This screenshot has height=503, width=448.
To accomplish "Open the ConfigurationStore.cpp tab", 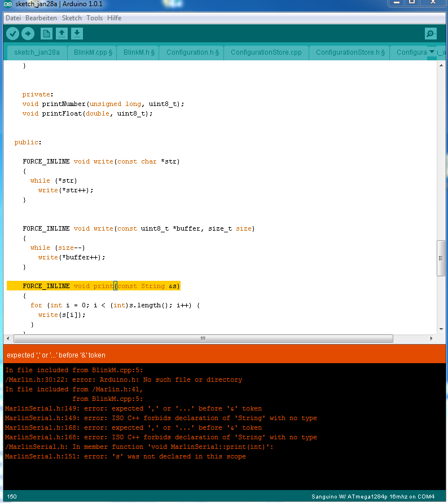I will (266, 52).
